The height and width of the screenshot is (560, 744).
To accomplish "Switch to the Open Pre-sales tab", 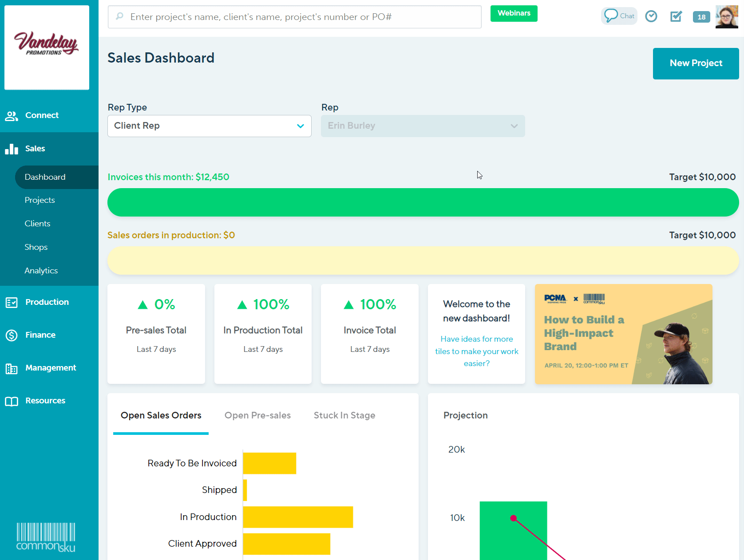I will point(257,415).
